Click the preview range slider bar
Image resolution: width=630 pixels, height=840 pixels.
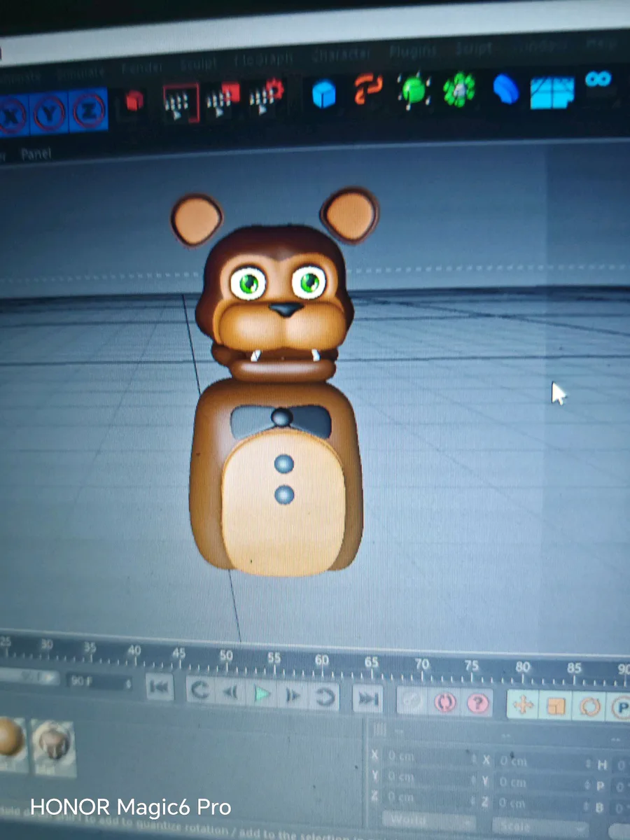pos(29,678)
